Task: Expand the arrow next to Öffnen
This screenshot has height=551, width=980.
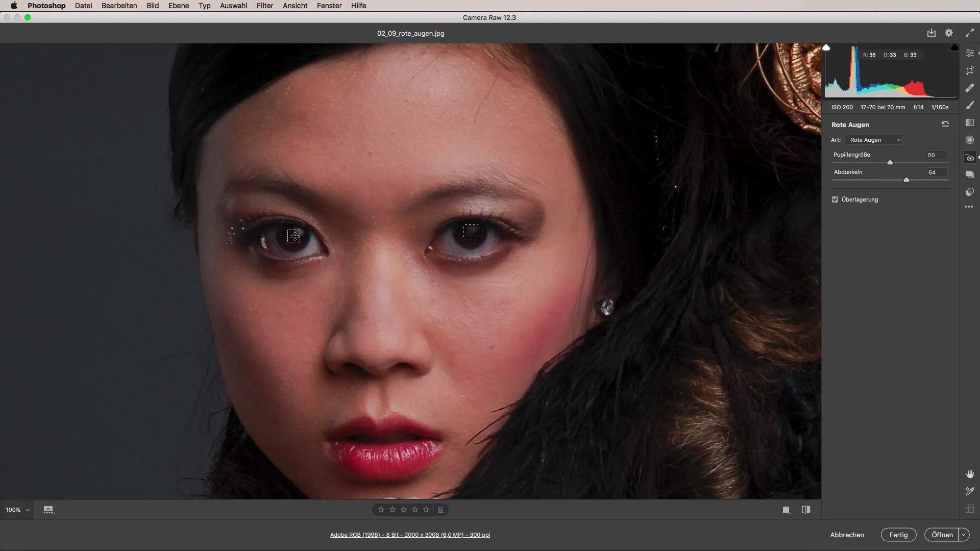Action: (x=964, y=535)
